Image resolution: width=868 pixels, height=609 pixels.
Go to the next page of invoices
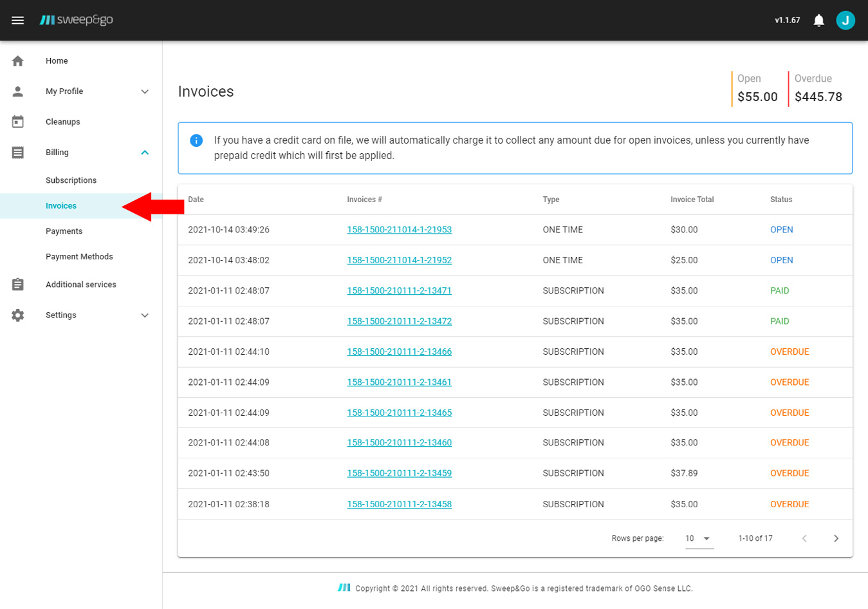click(x=836, y=538)
